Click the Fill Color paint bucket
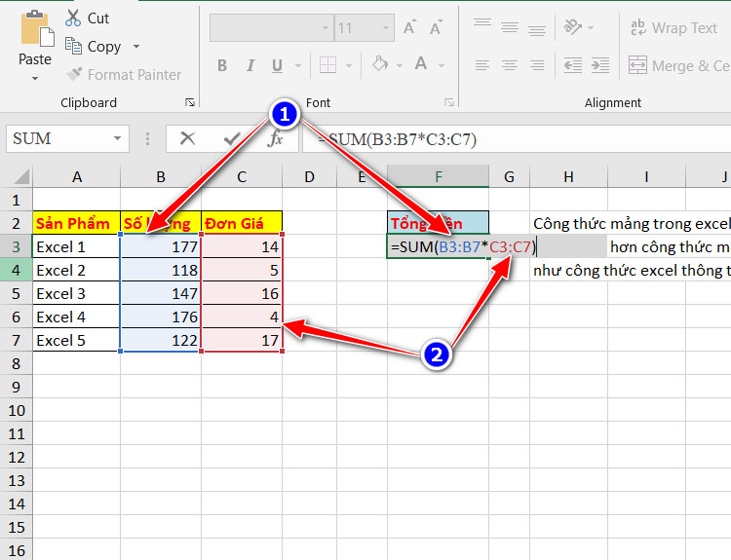 click(x=380, y=64)
